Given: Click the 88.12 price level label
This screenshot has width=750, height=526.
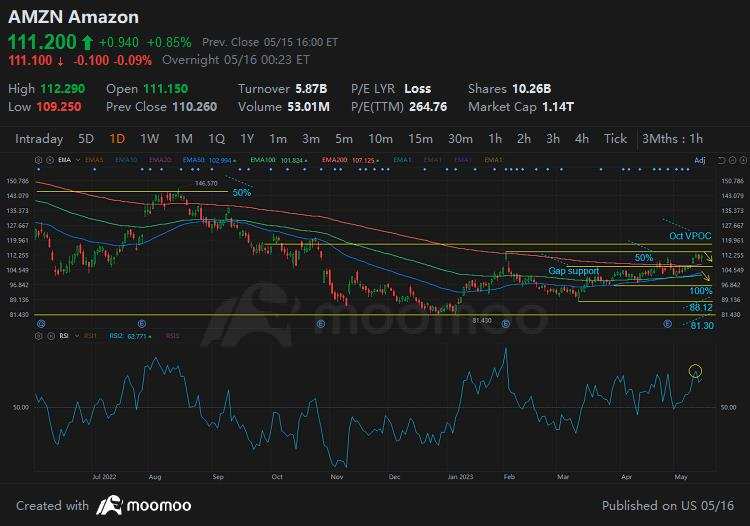Looking at the screenshot, I should [701, 307].
